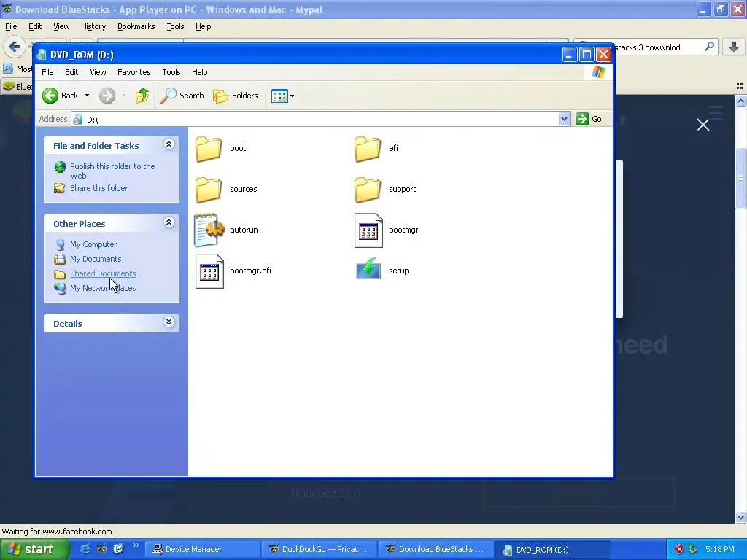The width and height of the screenshot is (747, 560).
Task: Switch to Download BlueStacks taskbar item
Action: (x=436, y=550)
